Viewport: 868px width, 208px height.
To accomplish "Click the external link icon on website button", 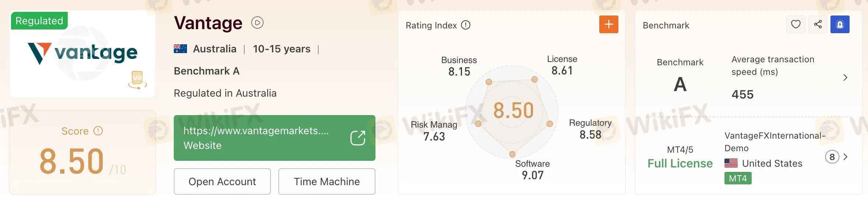I will click(x=357, y=138).
